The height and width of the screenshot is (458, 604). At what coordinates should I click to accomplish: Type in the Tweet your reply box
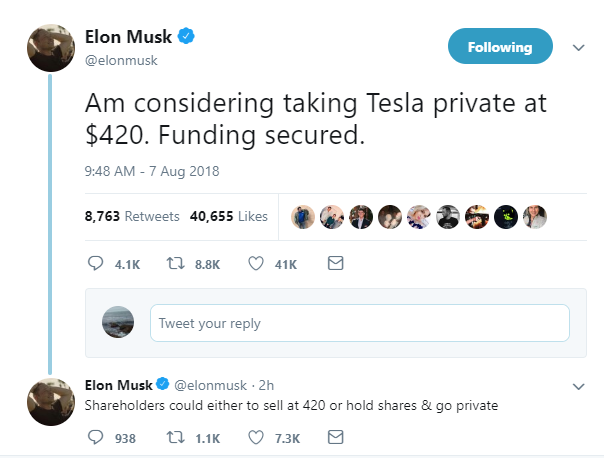point(359,324)
